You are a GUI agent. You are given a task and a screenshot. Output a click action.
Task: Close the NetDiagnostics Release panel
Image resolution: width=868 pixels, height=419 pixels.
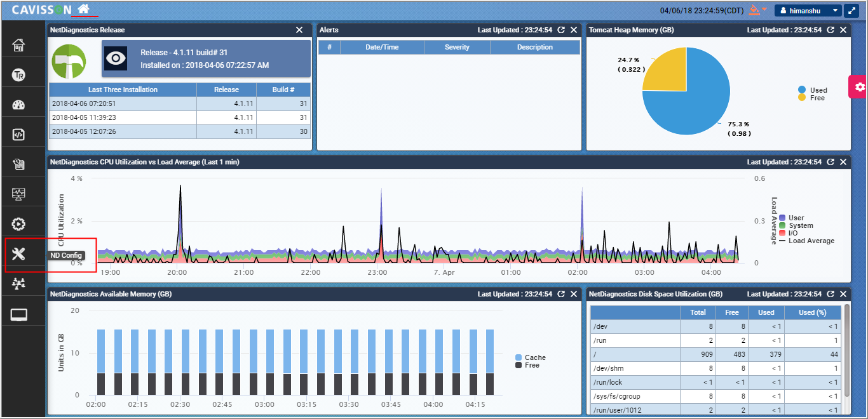(x=300, y=30)
